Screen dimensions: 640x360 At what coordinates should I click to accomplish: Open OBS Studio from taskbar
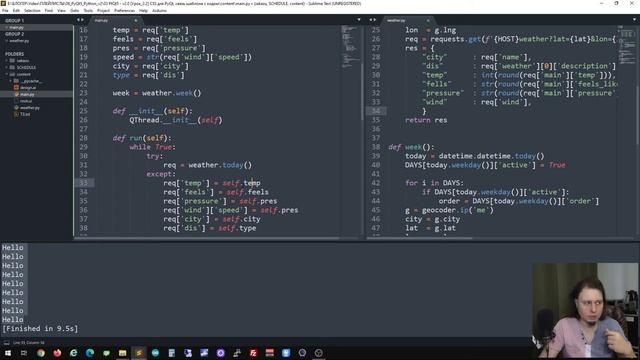point(318,353)
